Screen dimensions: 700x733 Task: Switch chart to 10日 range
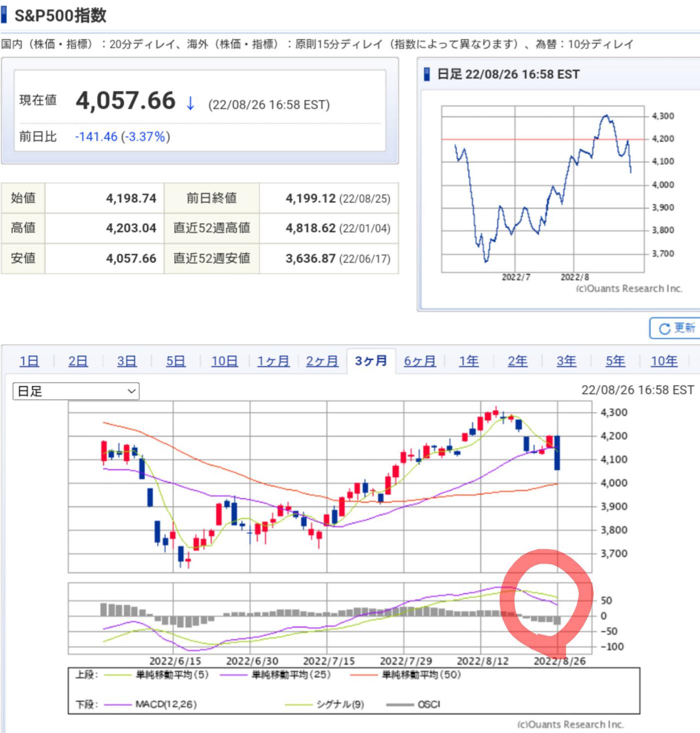point(224,361)
